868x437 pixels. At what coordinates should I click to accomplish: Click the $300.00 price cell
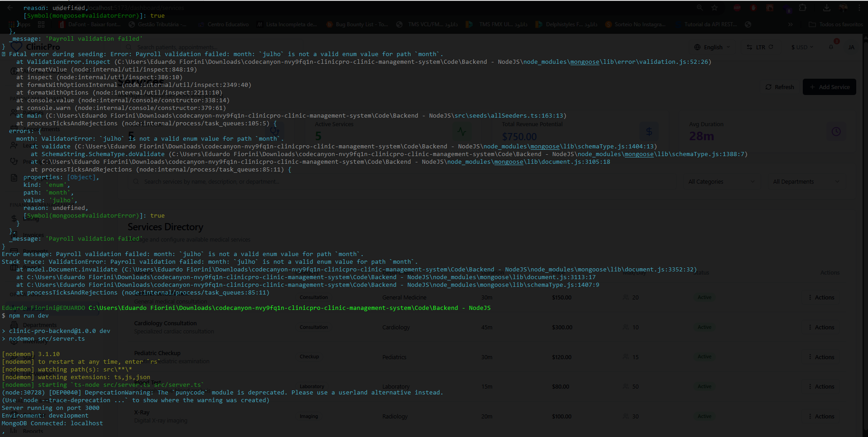(562, 327)
